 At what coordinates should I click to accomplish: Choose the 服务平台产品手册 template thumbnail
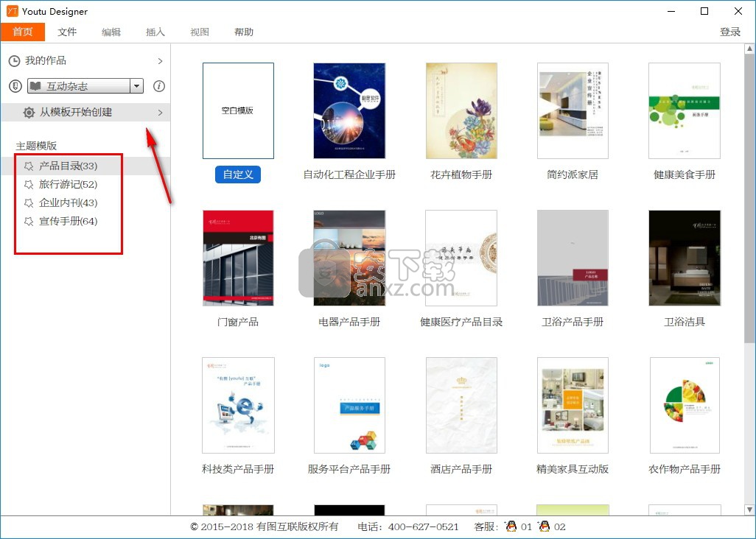pos(349,405)
